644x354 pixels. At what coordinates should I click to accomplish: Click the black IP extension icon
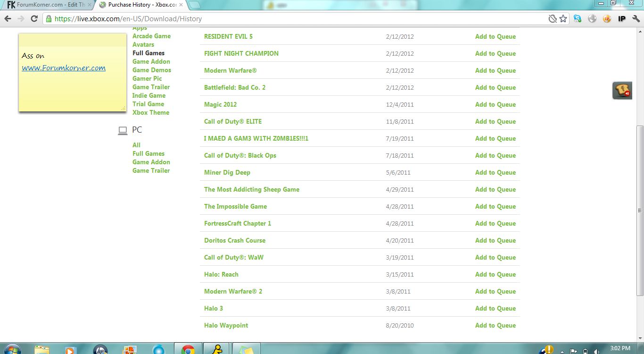click(621, 19)
